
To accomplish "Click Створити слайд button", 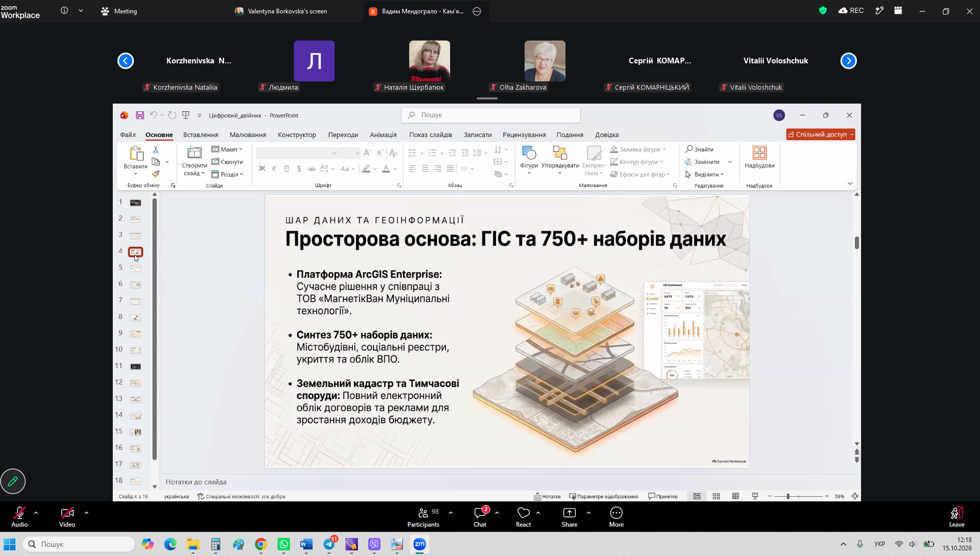I will coord(194,161).
